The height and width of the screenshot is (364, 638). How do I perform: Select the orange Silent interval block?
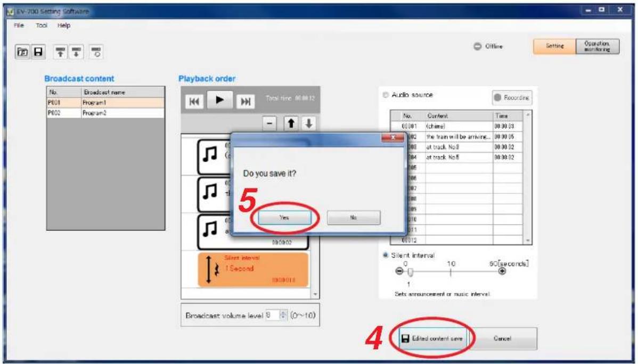[x=253, y=269]
